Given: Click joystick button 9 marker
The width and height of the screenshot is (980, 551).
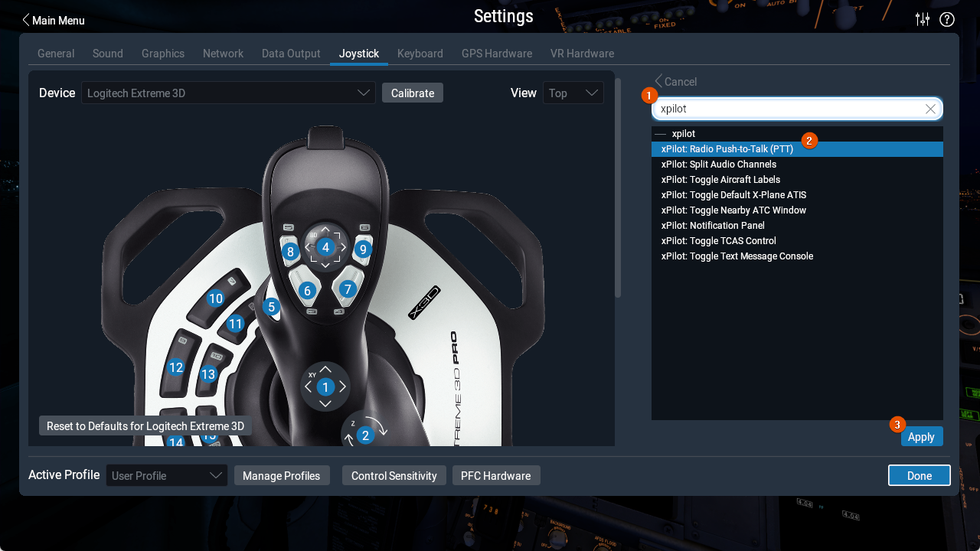Looking at the screenshot, I should pyautogui.click(x=363, y=249).
